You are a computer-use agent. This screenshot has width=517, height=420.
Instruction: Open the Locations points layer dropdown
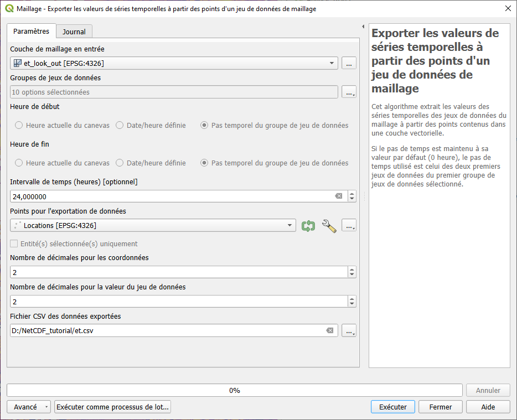[290, 226]
